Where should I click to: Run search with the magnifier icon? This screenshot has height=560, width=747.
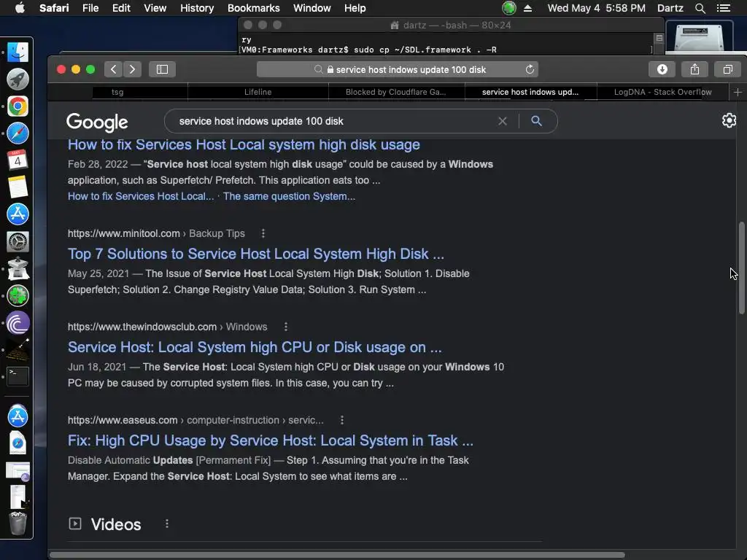click(x=536, y=121)
